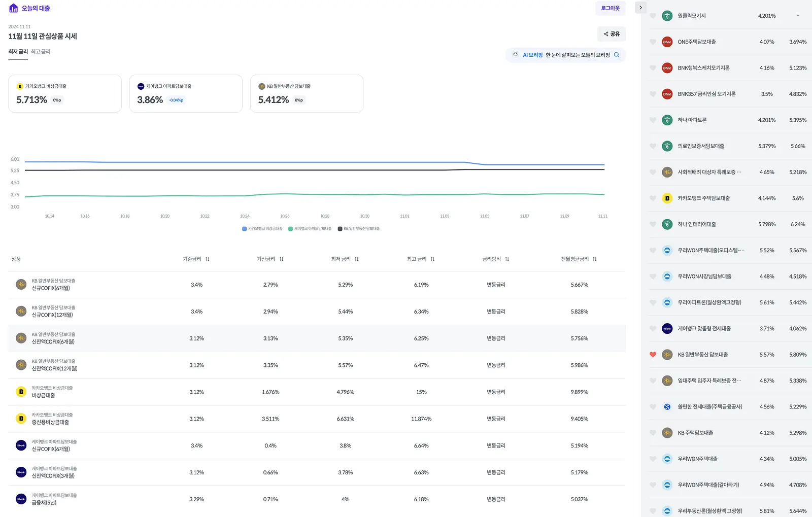
Task: Collapse the right sidebar chevron
Action: point(641,8)
